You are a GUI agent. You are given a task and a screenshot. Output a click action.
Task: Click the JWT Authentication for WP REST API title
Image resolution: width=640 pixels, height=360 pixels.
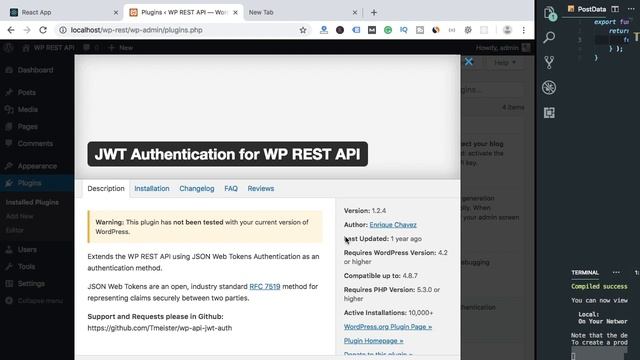tap(227, 154)
